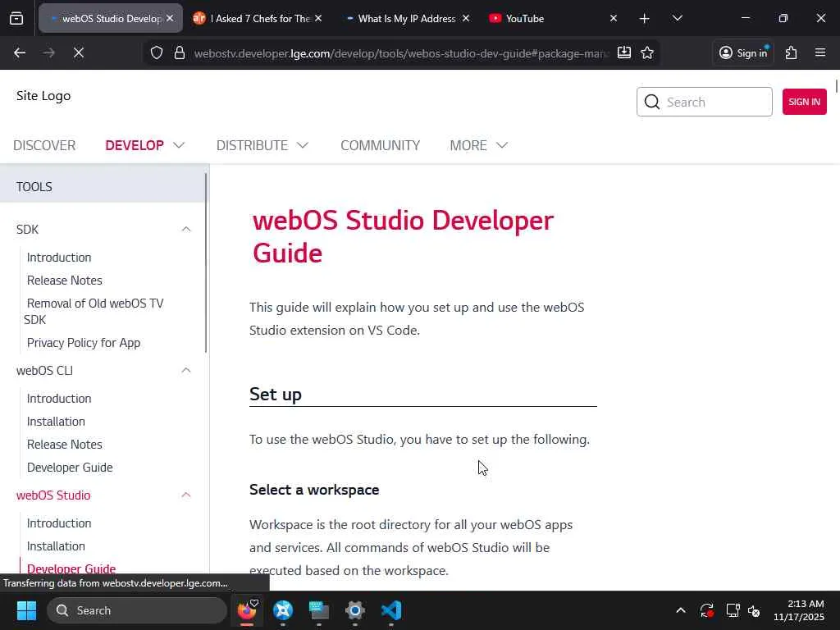Open webOS CLI Release Notes link

64,445
